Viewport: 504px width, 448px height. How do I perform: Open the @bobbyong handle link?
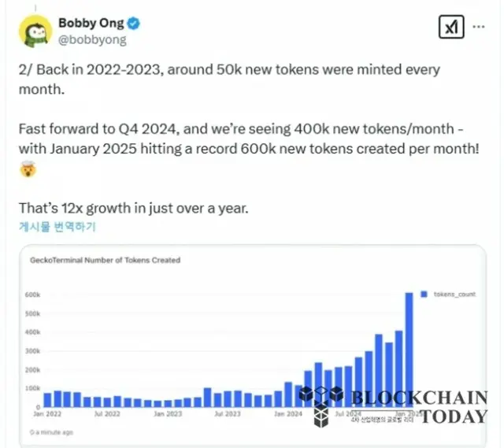coord(92,40)
